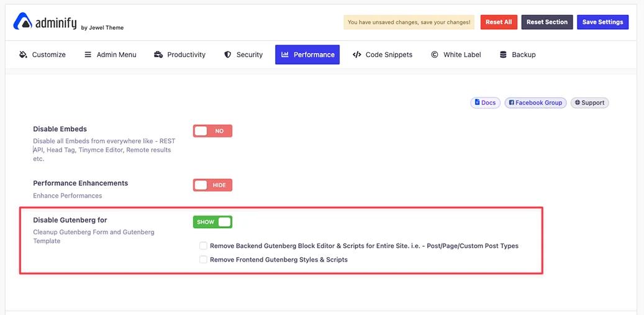Switch to the Admin Menu tab

coord(111,55)
